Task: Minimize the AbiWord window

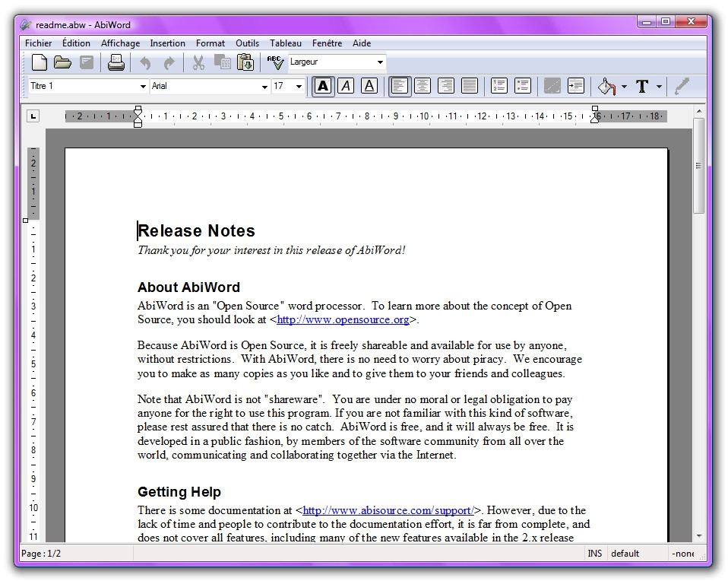Action: [x=647, y=21]
